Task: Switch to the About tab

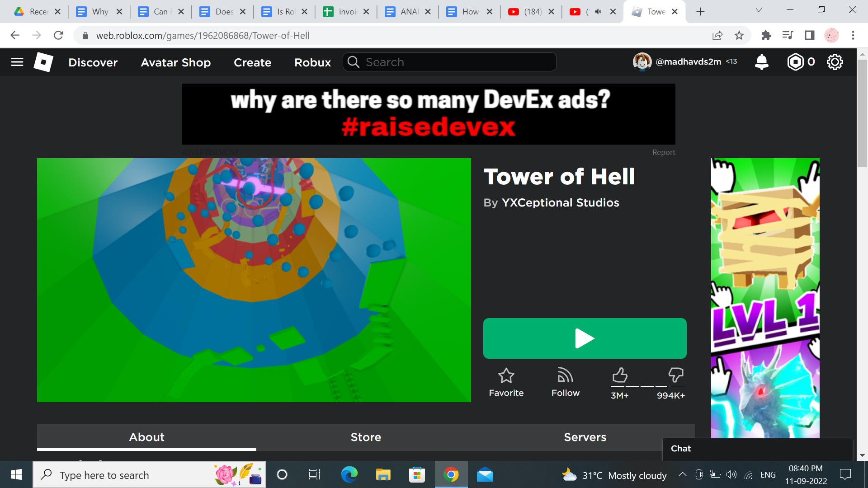Action: point(146,437)
